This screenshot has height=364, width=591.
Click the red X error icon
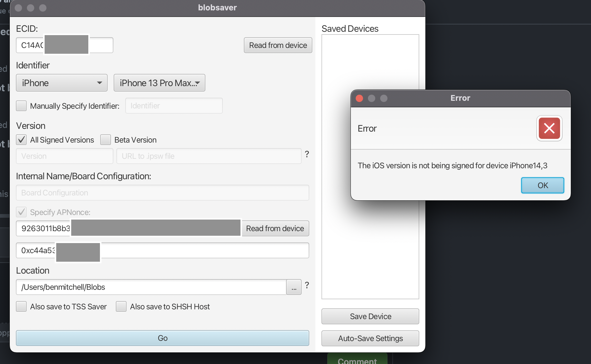click(549, 129)
